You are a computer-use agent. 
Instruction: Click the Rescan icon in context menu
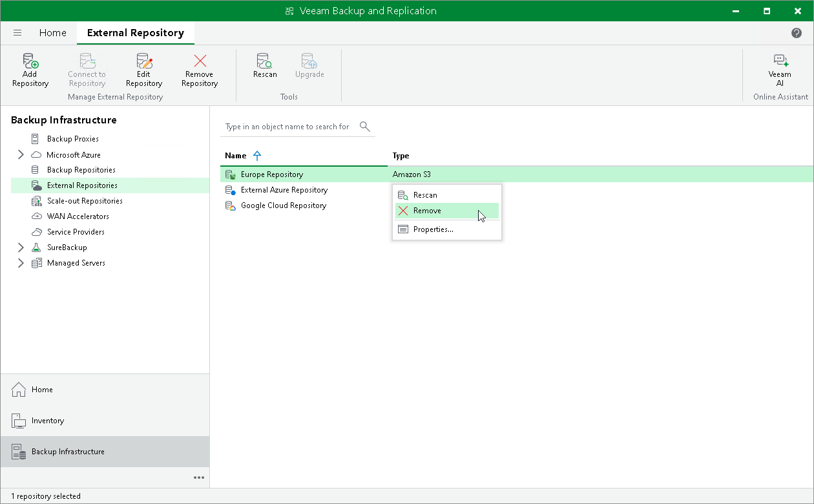click(x=403, y=195)
